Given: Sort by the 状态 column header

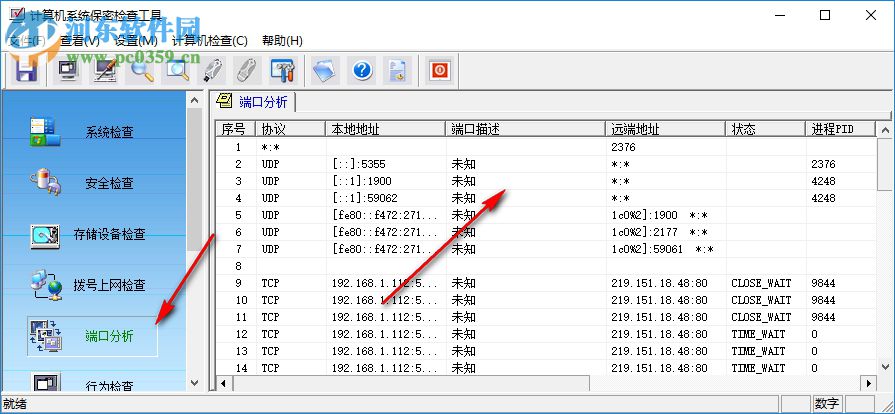Looking at the screenshot, I should (766, 129).
